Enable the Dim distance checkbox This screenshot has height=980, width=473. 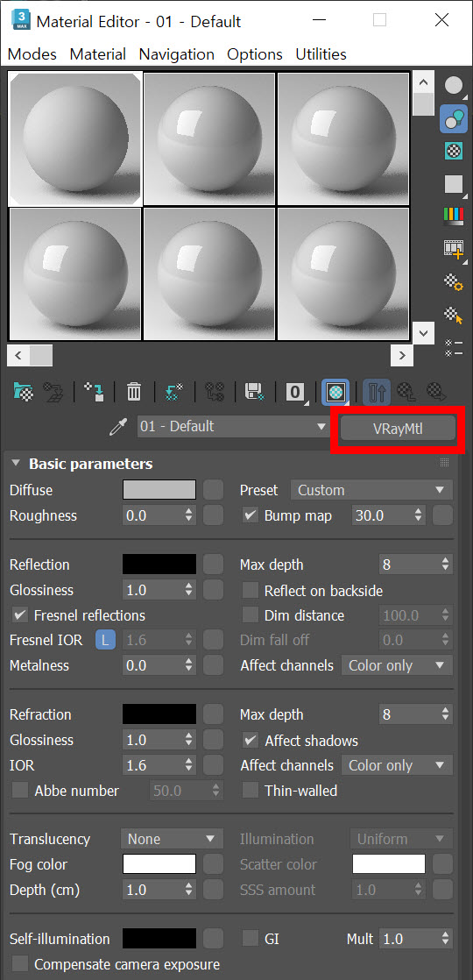(250, 615)
